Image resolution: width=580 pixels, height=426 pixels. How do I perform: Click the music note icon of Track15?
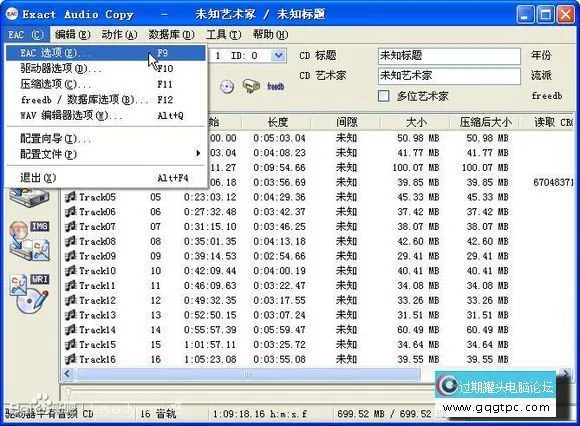pyautogui.click(x=70, y=345)
